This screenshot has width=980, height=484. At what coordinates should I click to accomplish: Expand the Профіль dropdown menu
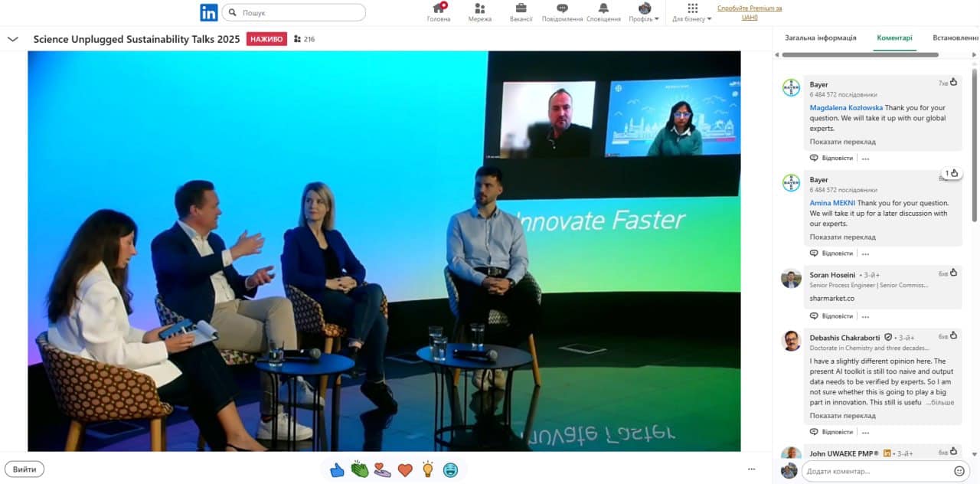pos(644,13)
